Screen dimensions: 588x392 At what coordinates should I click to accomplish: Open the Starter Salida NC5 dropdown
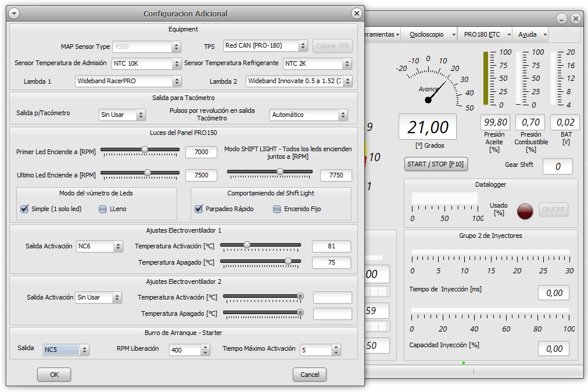pos(66,350)
